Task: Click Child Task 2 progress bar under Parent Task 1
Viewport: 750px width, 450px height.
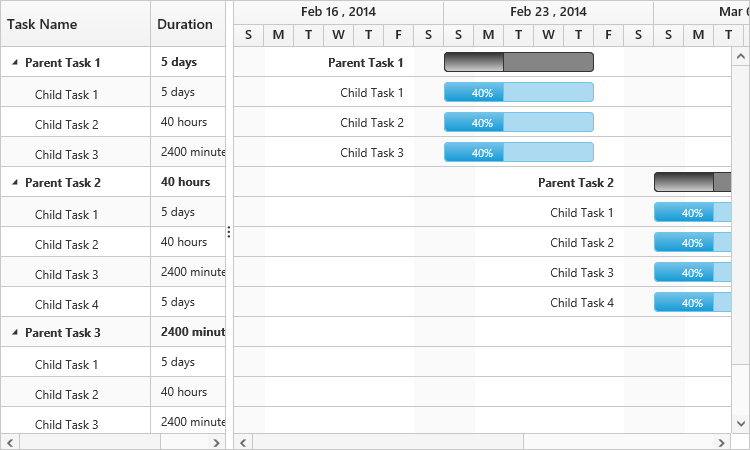Action: (518, 123)
